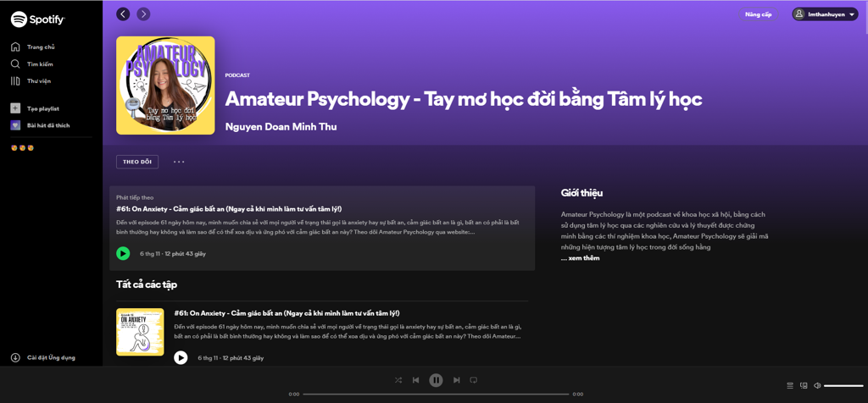The width and height of the screenshot is (868, 403).
Task: Click the Tạo playlist plus icon
Action: click(x=15, y=108)
